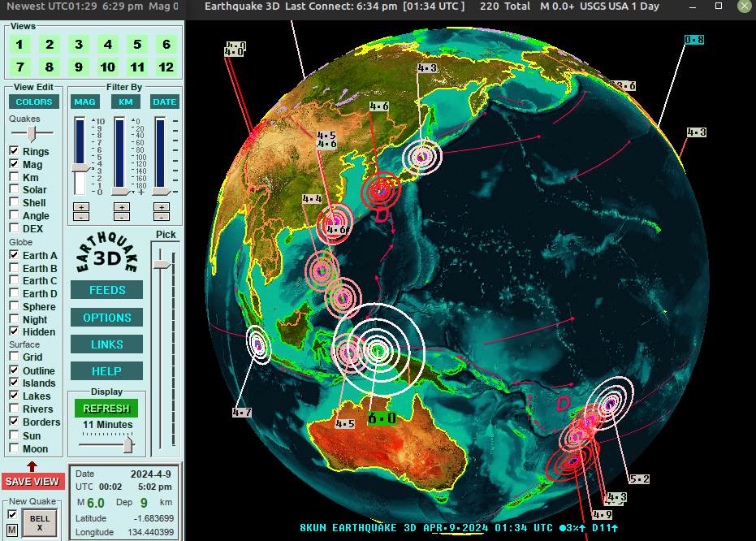Select saved view 10

point(107,67)
